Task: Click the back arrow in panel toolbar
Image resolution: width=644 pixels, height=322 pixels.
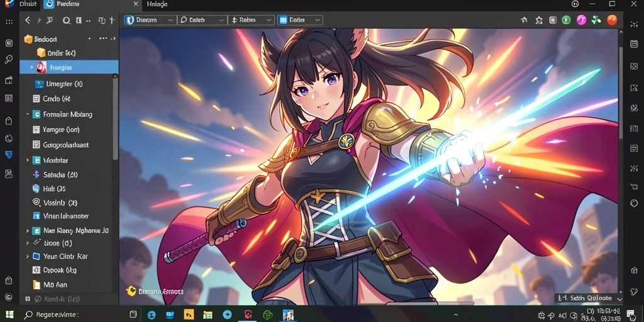Action: pos(28,20)
